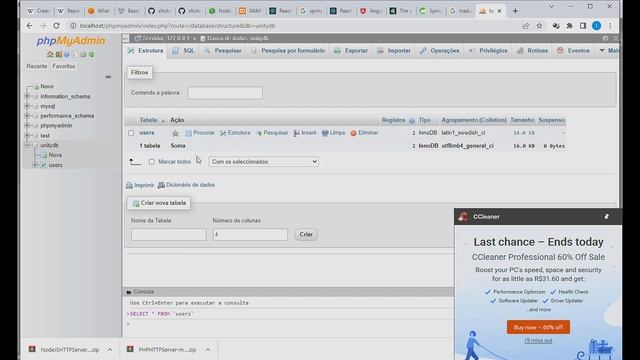Expand test database node
640x360 pixels.
click(x=27, y=136)
